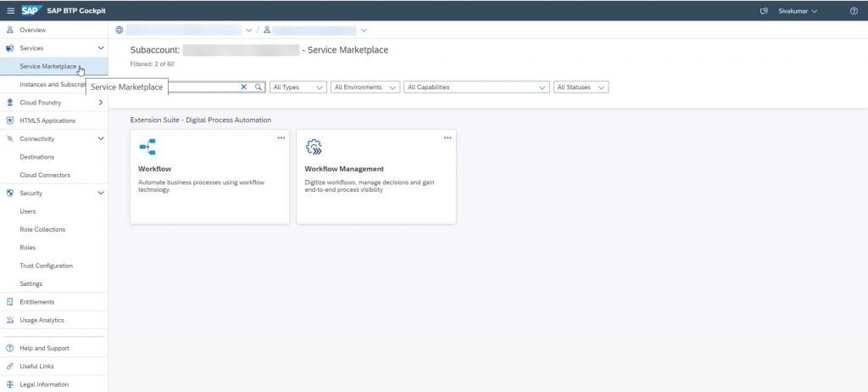Open the All Statuses dropdown
The image size is (868, 392).
click(x=581, y=87)
